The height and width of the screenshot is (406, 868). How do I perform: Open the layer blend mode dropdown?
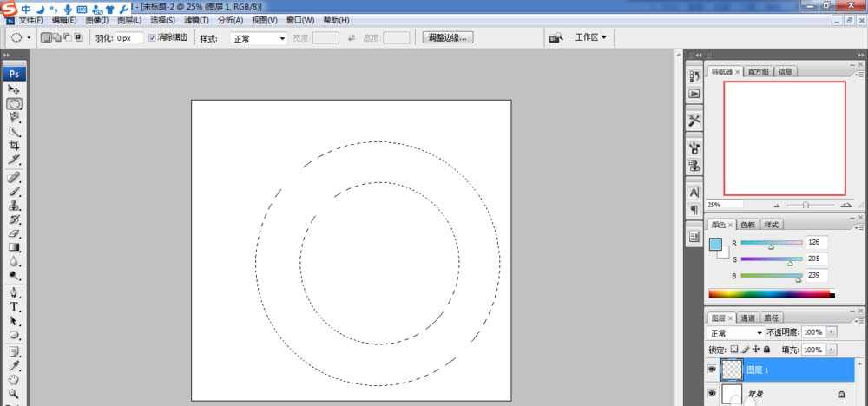(x=736, y=332)
